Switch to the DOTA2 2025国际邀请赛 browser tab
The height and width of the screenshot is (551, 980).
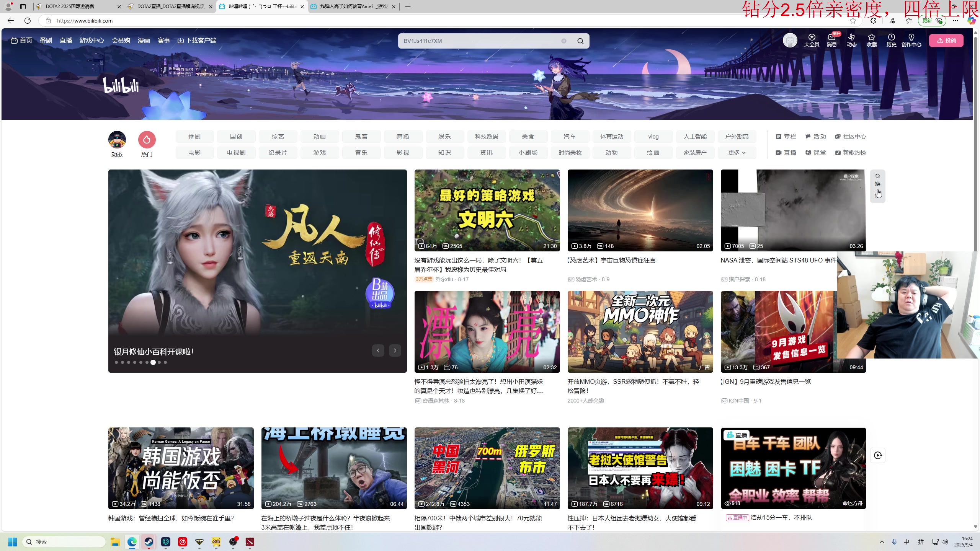[x=78, y=7]
